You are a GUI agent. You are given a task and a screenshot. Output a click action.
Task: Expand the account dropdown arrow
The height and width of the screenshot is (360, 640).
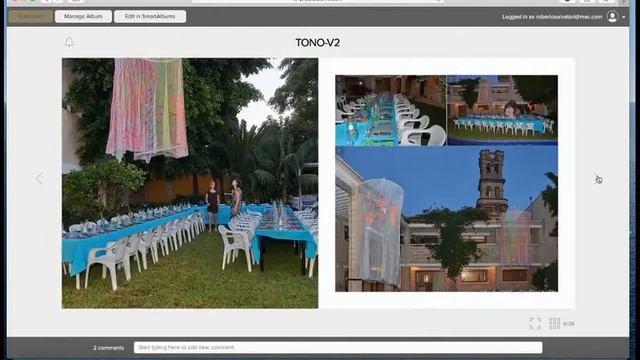pyautogui.click(x=623, y=17)
